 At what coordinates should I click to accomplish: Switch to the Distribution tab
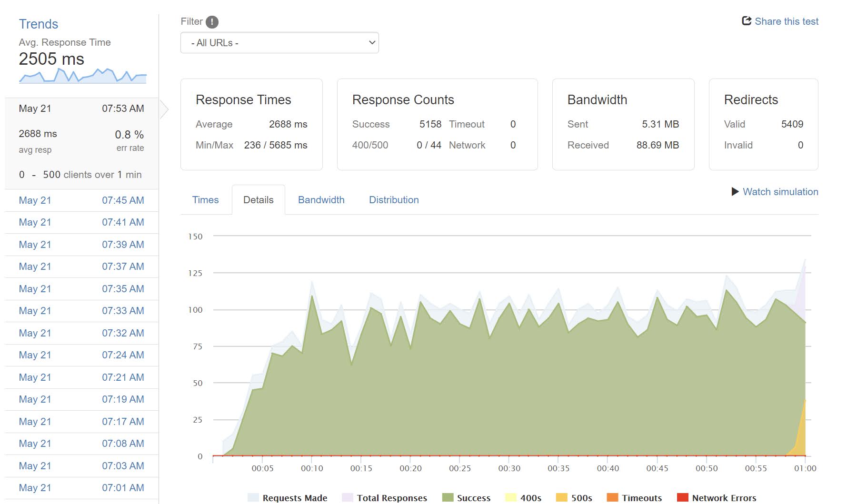point(394,200)
